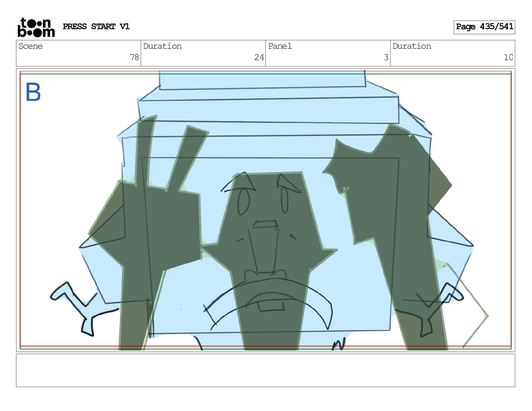532x411 pixels.
Task: Select the scene duration value 24
Action: (259, 57)
